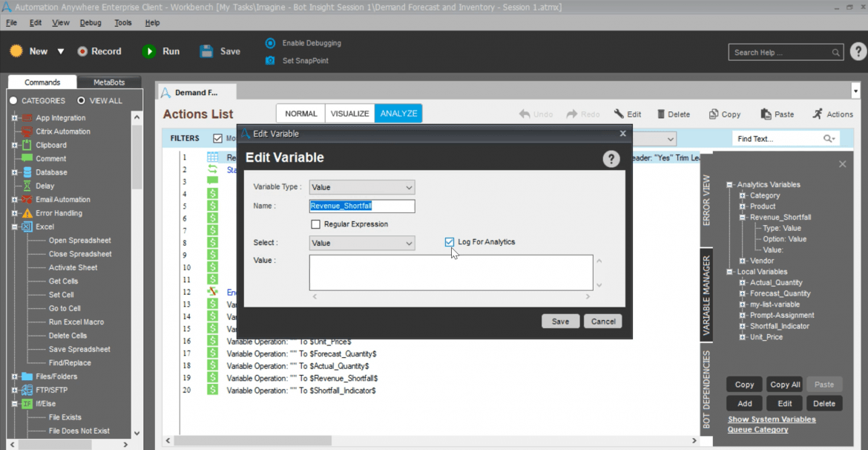Screen dimensions: 868x450
Task: Click the Find Text search icon
Action: pyautogui.click(x=829, y=139)
